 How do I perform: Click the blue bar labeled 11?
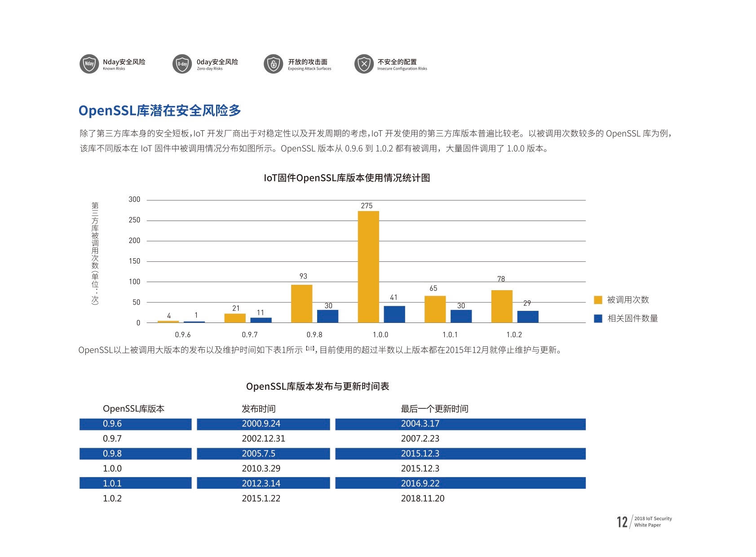pyautogui.click(x=261, y=320)
